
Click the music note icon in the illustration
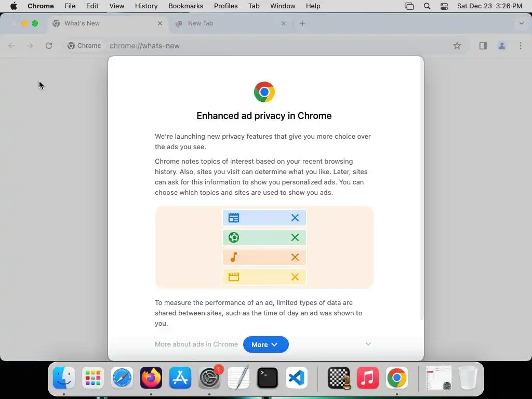pos(234,257)
